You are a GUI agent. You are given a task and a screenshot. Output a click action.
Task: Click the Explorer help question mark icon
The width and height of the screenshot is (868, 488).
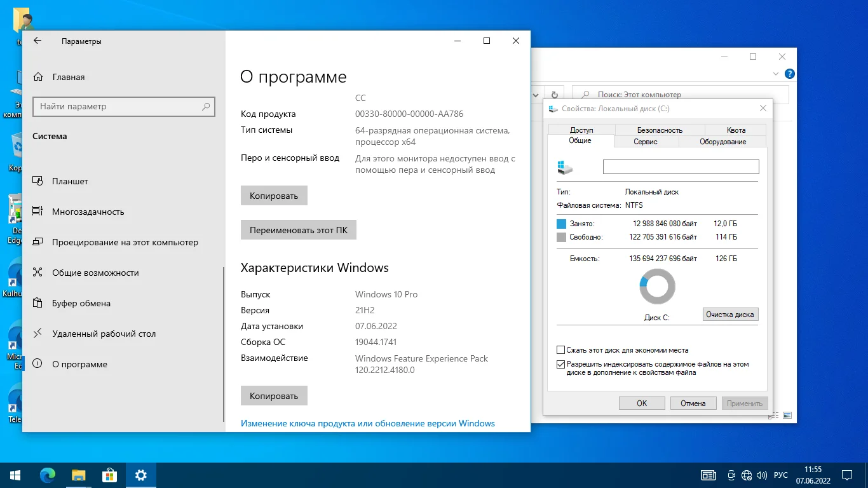(789, 74)
